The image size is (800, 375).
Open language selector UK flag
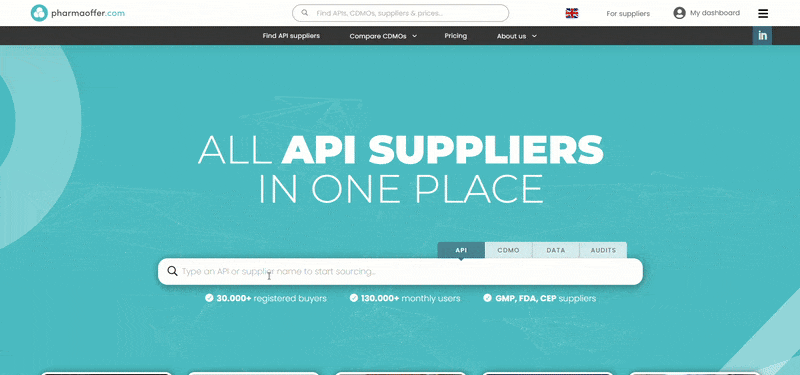pyautogui.click(x=572, y=13)
